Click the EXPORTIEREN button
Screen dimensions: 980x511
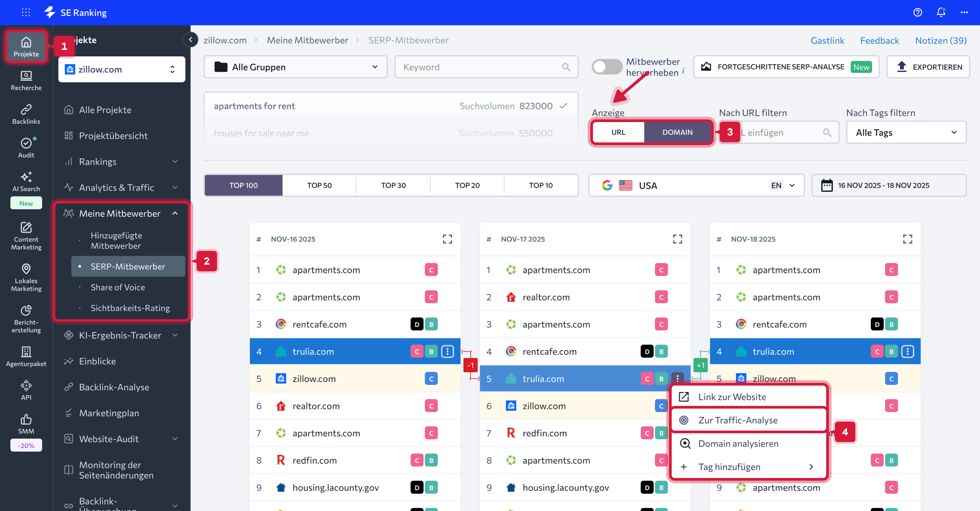[x=928, y=67]
